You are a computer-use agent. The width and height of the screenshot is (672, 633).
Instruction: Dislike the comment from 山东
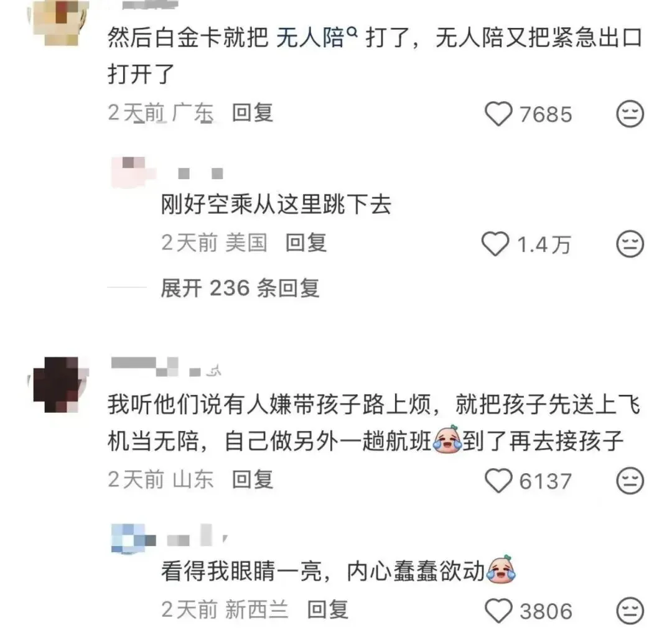(630, 481)
